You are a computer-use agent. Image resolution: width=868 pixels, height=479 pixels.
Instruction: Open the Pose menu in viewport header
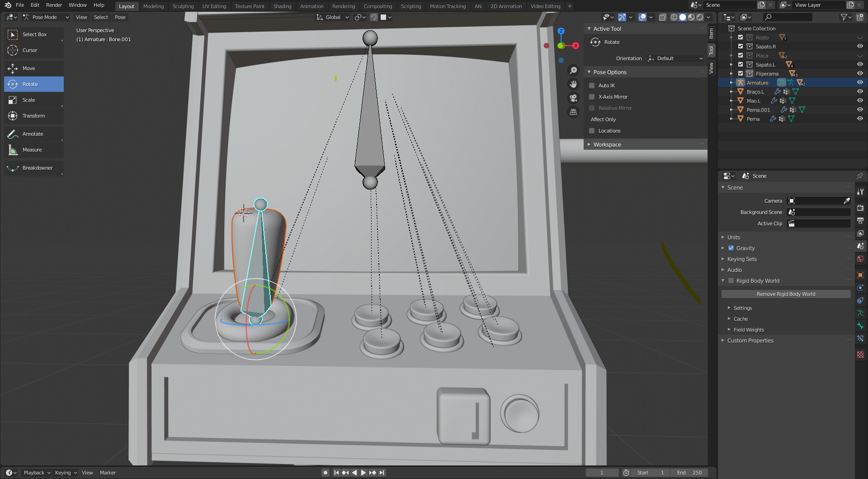[120, 17]
